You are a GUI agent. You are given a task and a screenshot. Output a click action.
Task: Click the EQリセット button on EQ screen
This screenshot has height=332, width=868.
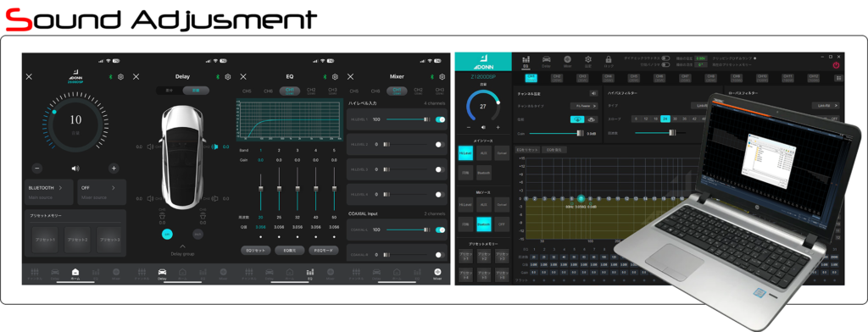(256, 250)
